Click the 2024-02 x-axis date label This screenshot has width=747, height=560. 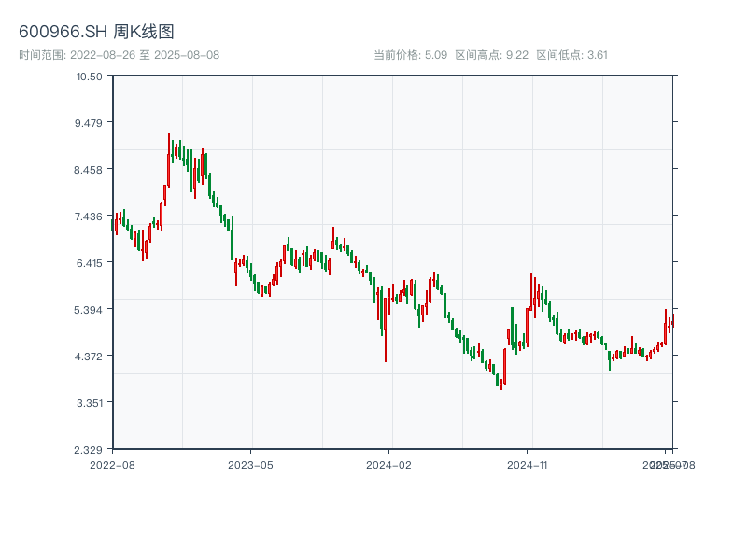point(389,464)
